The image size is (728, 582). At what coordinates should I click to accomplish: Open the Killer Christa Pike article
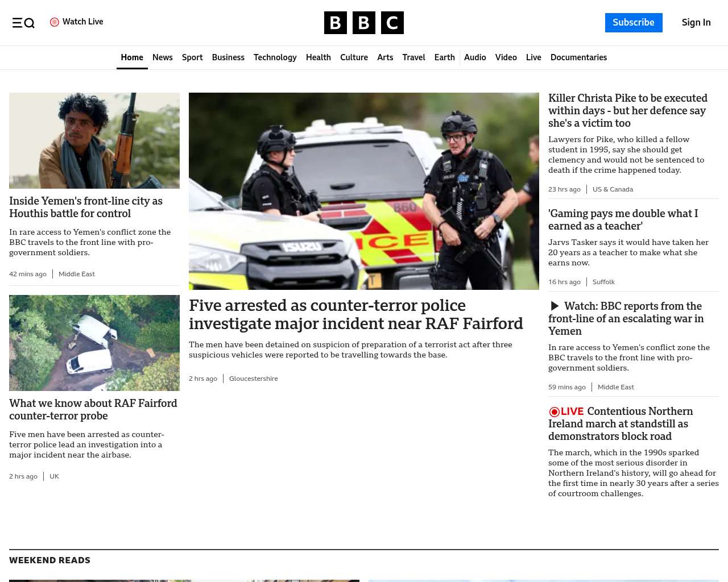coord(628,111)
